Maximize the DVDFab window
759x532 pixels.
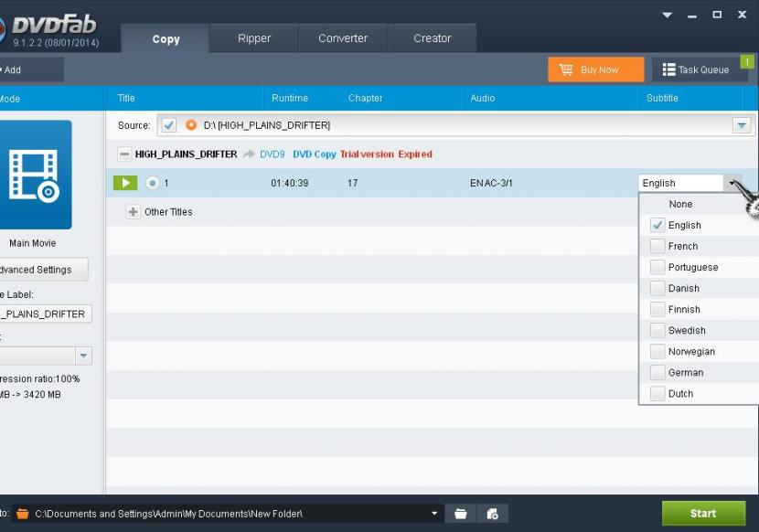point(717,15)
